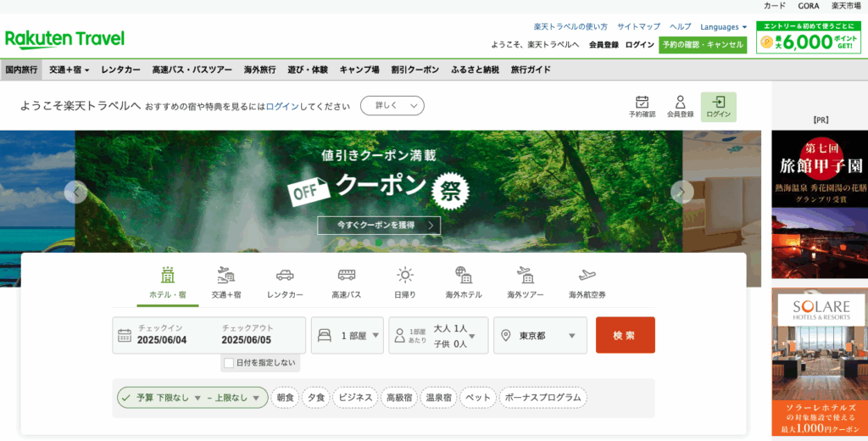This screenshot has width=868, height=441.
Task: Click 予約の確認・キャンセル green button
Action: point(703,45)
